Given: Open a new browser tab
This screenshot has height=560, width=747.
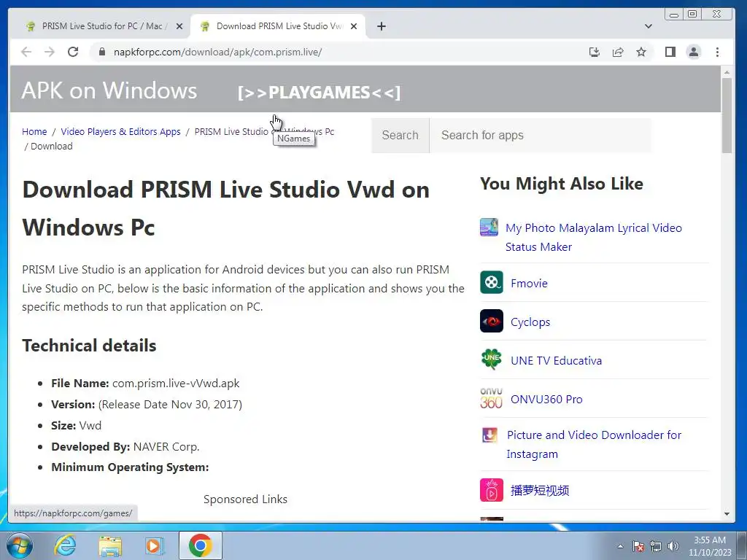Looking at the screenshot, I should click(381, 26).
